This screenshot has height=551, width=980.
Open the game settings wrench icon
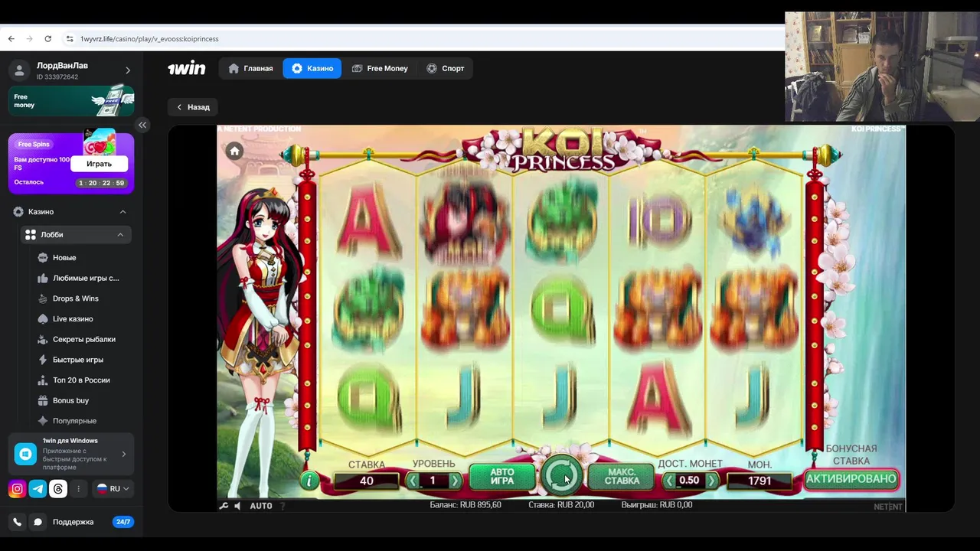click(x=224, y=506)
